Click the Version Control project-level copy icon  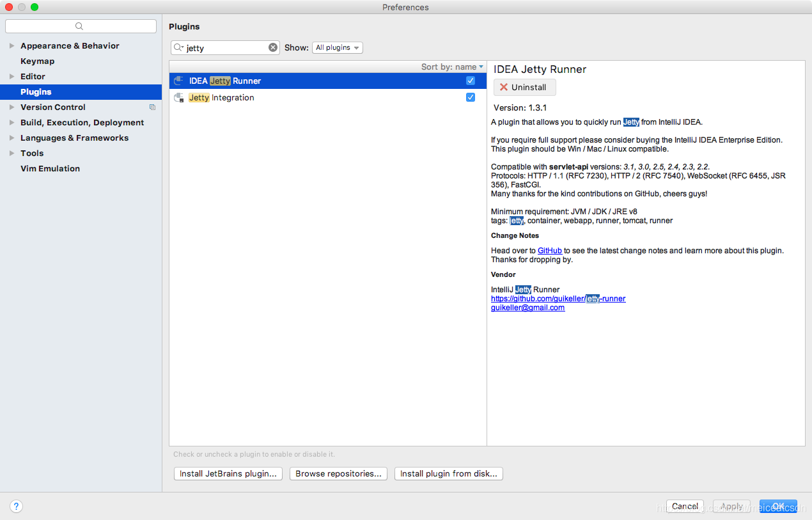(152, 107)
